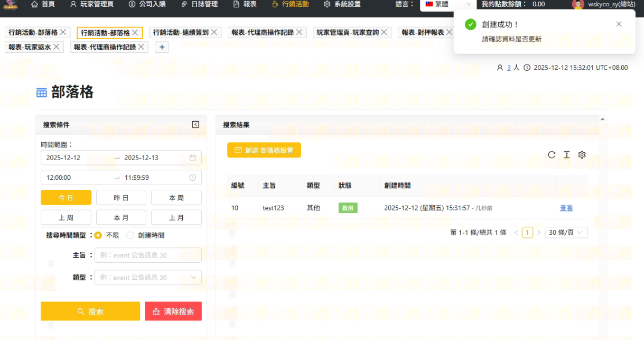Open table column settings gear icon
Viewport: 644px width, 340px height.
[582, 155]
